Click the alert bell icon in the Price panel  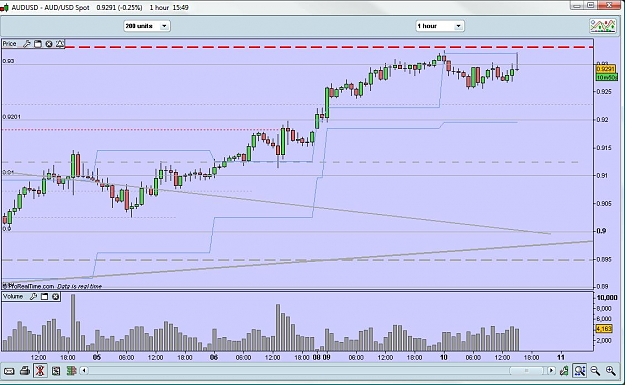60,44
